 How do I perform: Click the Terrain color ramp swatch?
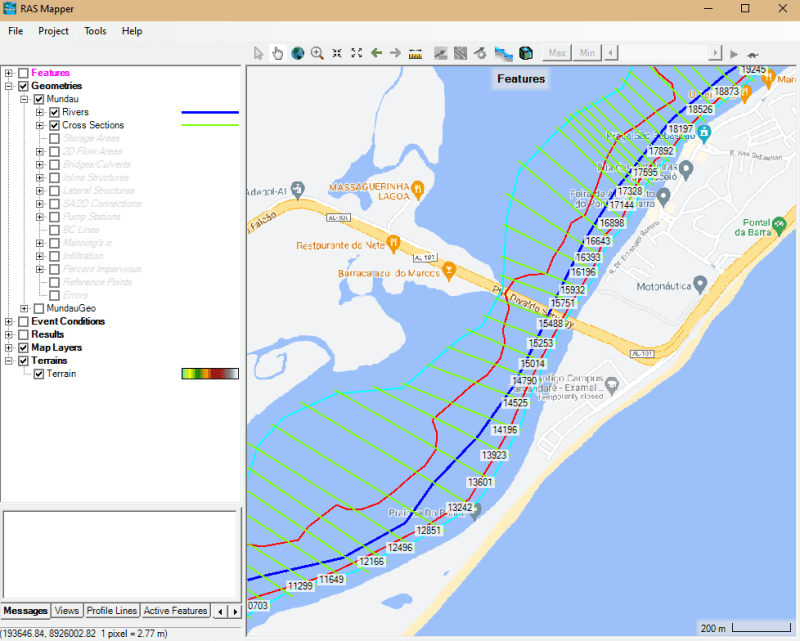[x=210, y=374]
